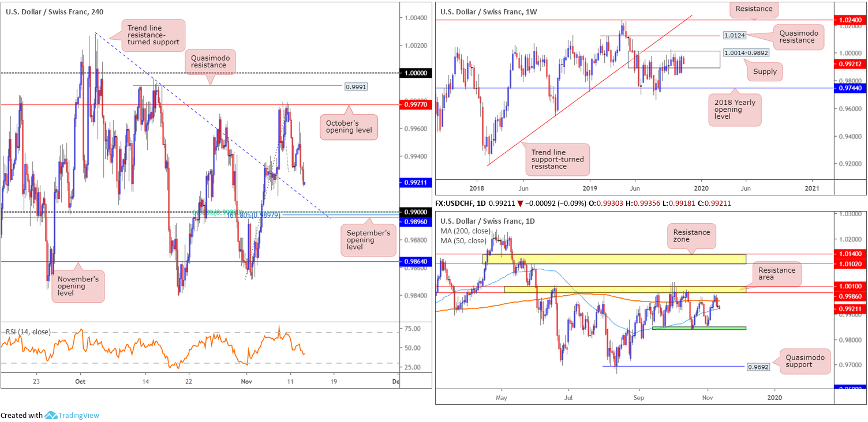Click the 0.9991 price label

(356, 86)
